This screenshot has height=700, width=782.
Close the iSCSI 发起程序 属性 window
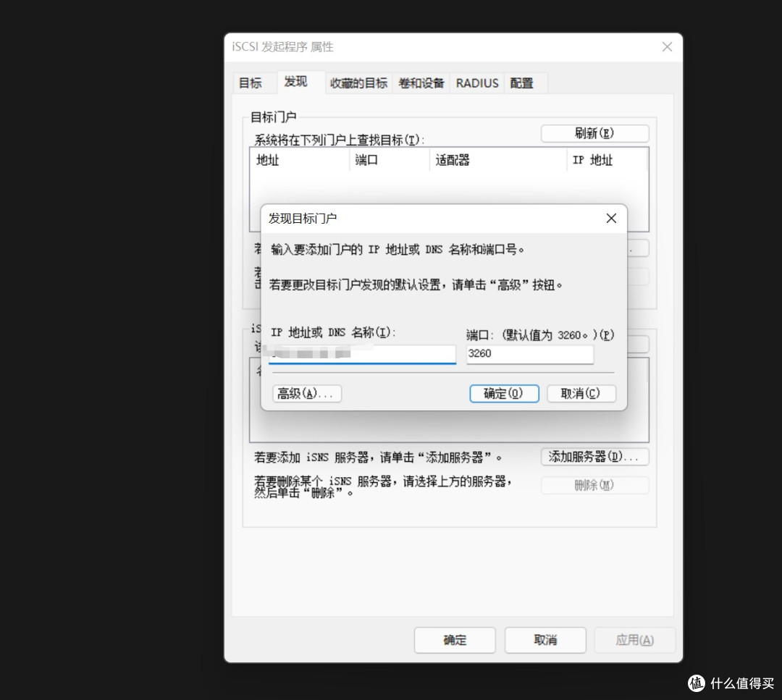(x=667, y=47)
